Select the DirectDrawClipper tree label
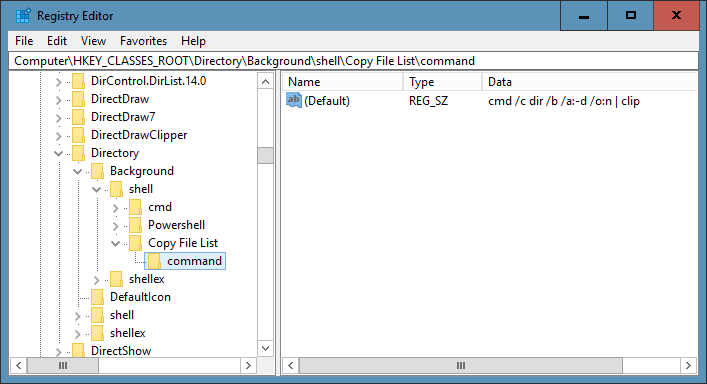707x384 pixels. click(x=139, y=135)
